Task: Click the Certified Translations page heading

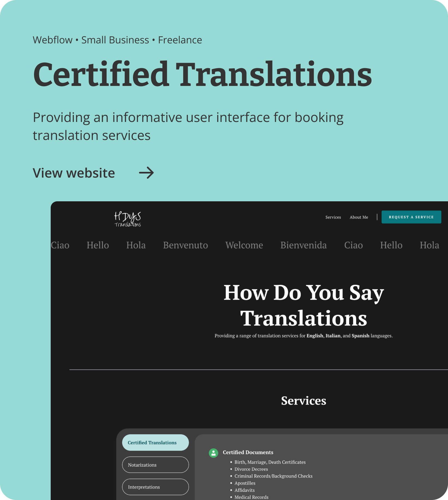Action: (202, 74)
